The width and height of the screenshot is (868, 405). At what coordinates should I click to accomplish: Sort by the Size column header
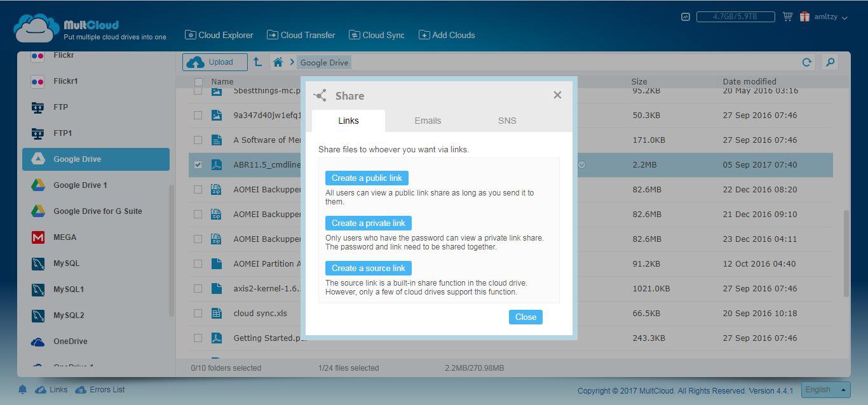point(639,81)
